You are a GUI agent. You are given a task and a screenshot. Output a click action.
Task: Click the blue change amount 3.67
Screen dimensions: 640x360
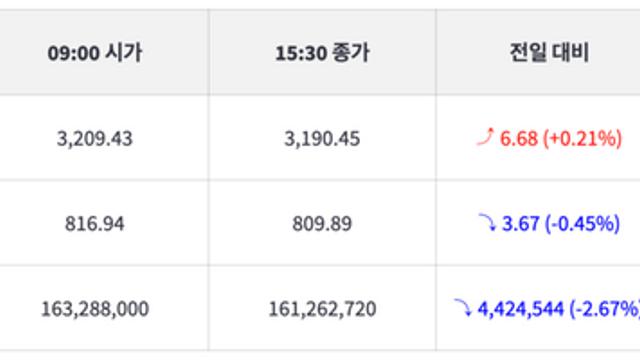click(520, 224)
